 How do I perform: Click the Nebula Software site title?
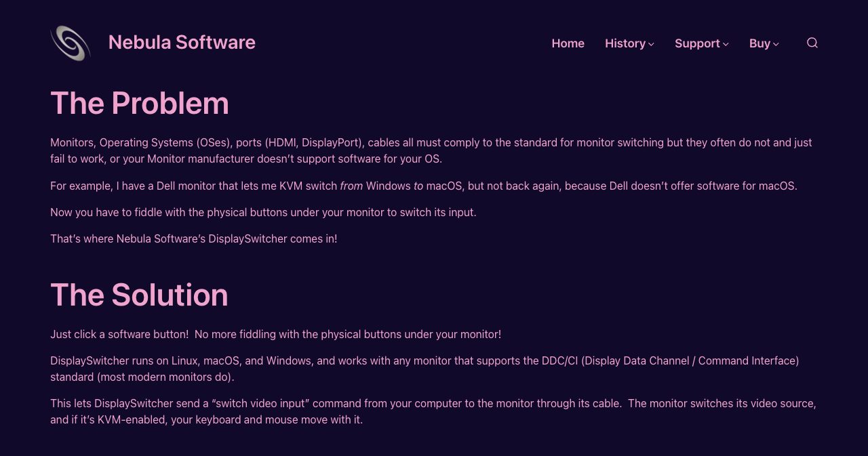182,42
